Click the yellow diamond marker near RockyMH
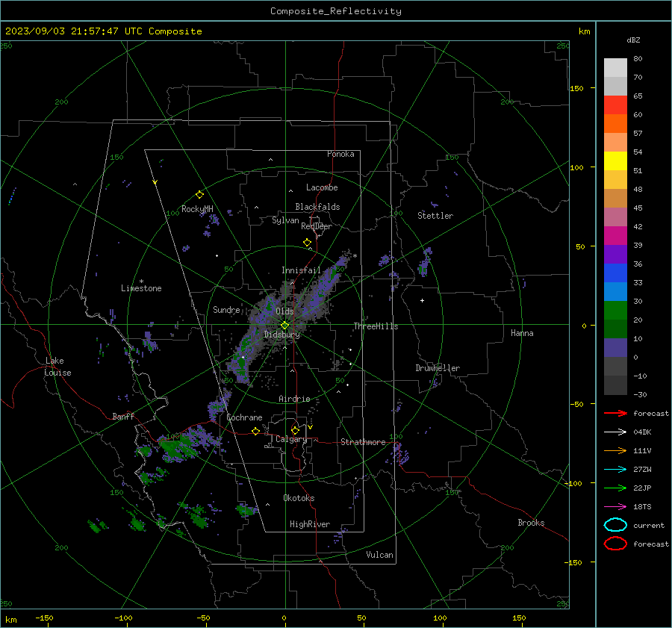The height and width of the screenshot is (628, 672). coord(199,195)
